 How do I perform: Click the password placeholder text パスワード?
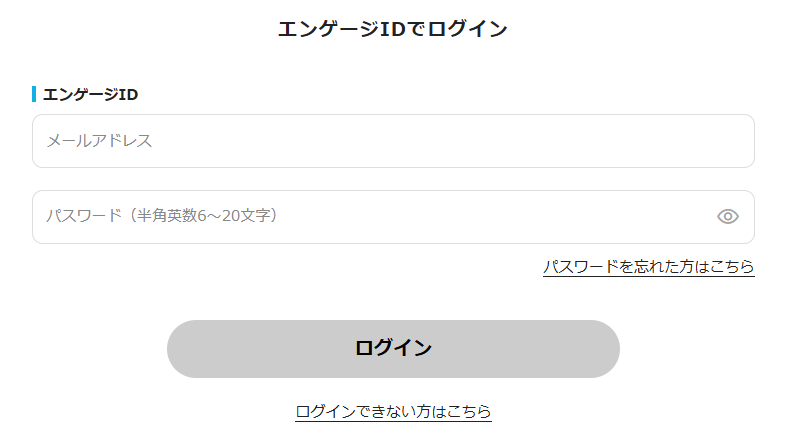pos(84,216)
